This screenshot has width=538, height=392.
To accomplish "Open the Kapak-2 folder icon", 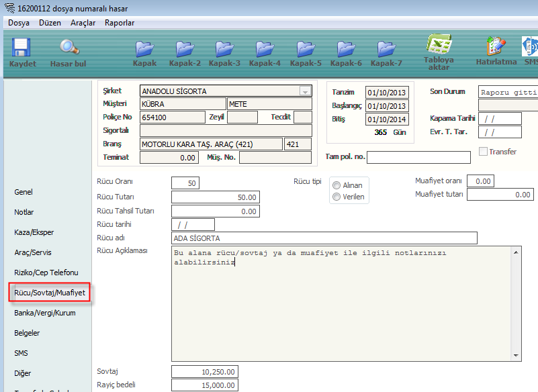I will click(x=184, y=51).
